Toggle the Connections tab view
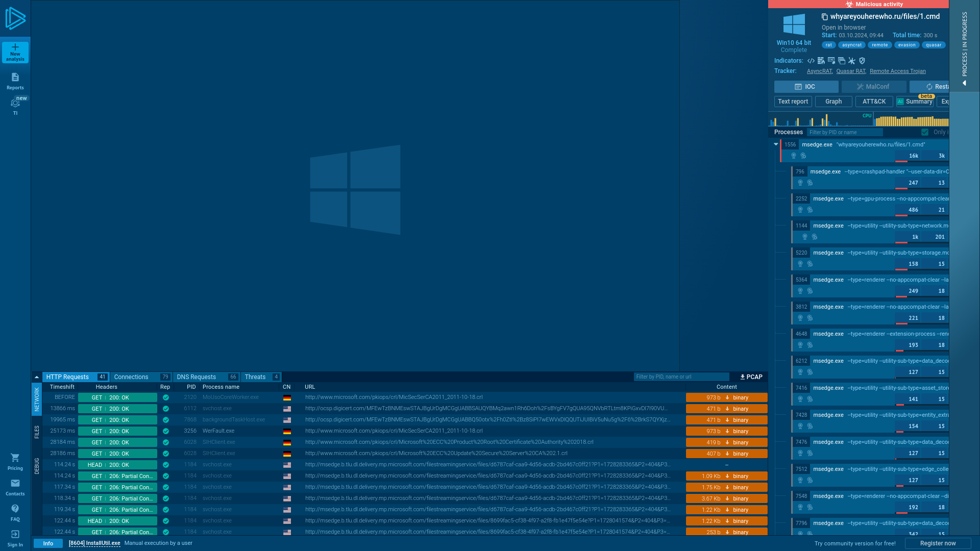Screen dimensions: 980x551 pos(132,377)
